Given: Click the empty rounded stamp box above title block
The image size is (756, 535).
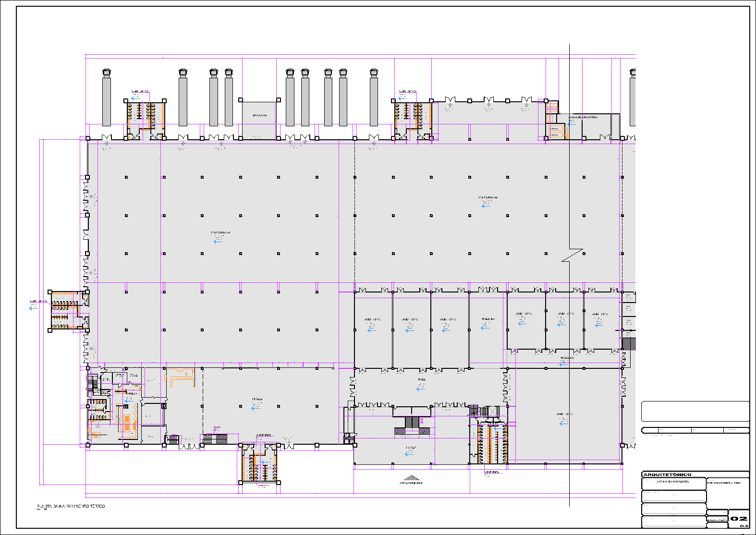Looking at the screenshot, I should pyautogui.click(x=695, y=412).
